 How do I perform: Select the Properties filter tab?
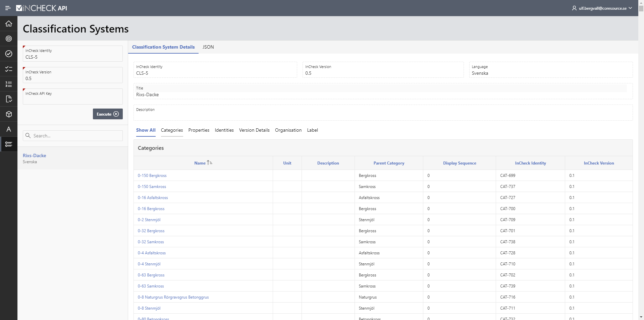[199, 130]
